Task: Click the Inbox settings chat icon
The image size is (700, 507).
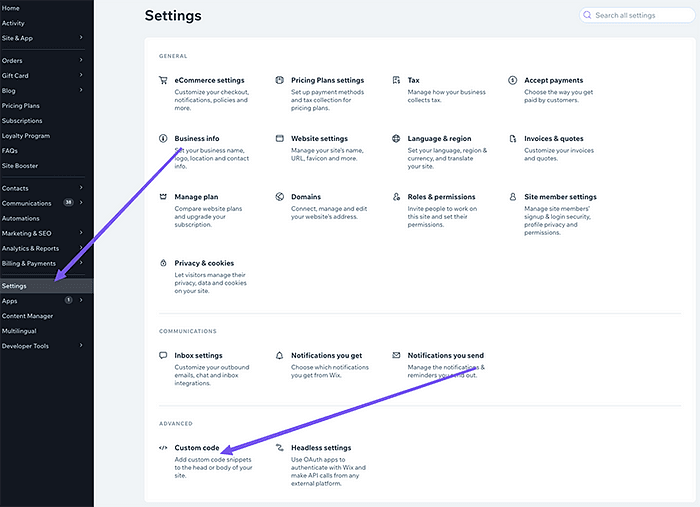Action: coord(163,355)
